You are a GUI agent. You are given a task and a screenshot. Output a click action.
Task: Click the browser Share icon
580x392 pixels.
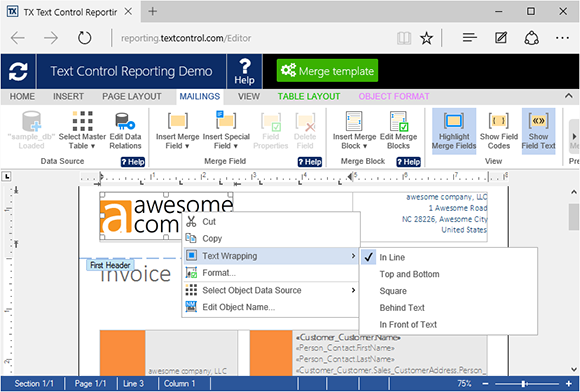pyautogui.click(x=532, y=38)
